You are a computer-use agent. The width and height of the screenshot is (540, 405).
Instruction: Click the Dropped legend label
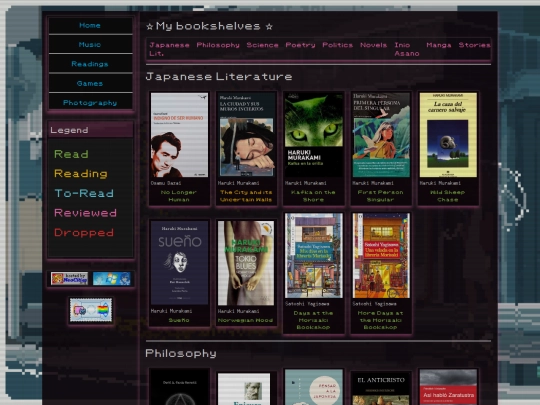[x=84, y=233]
